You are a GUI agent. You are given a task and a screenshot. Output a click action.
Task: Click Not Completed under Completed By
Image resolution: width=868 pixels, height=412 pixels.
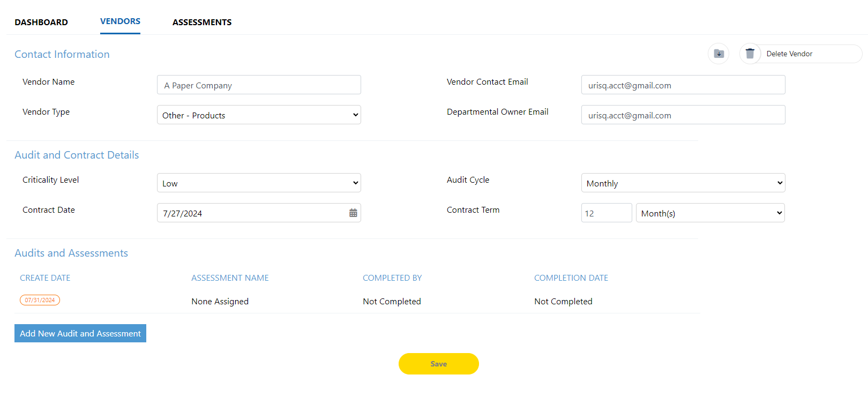coord(392,302)
